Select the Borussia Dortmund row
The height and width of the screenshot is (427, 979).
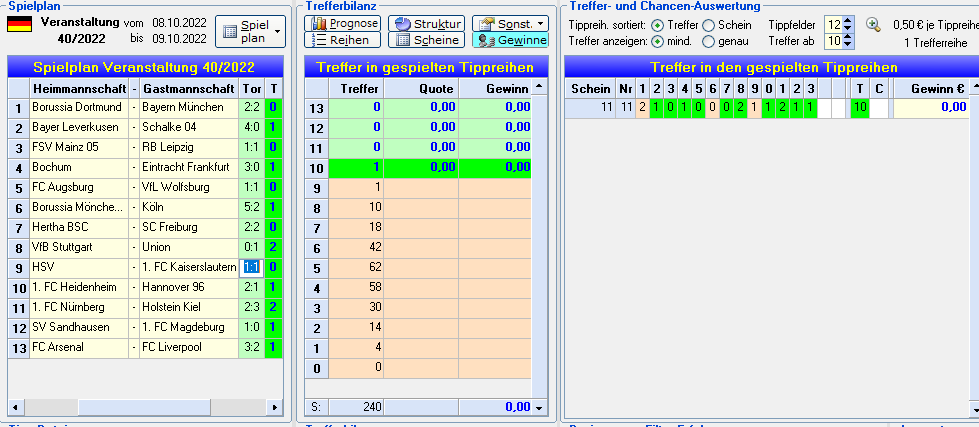(145, 107)
